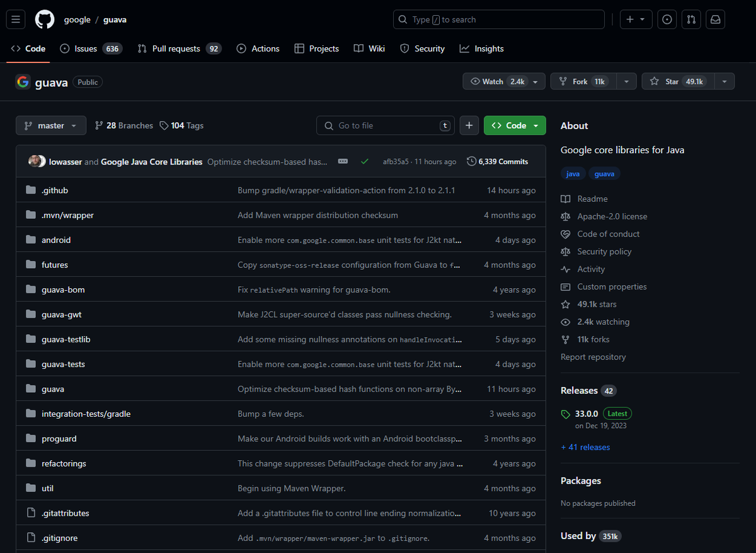
Task: Open commit hash afb35a5
Action: pos(396,161)
